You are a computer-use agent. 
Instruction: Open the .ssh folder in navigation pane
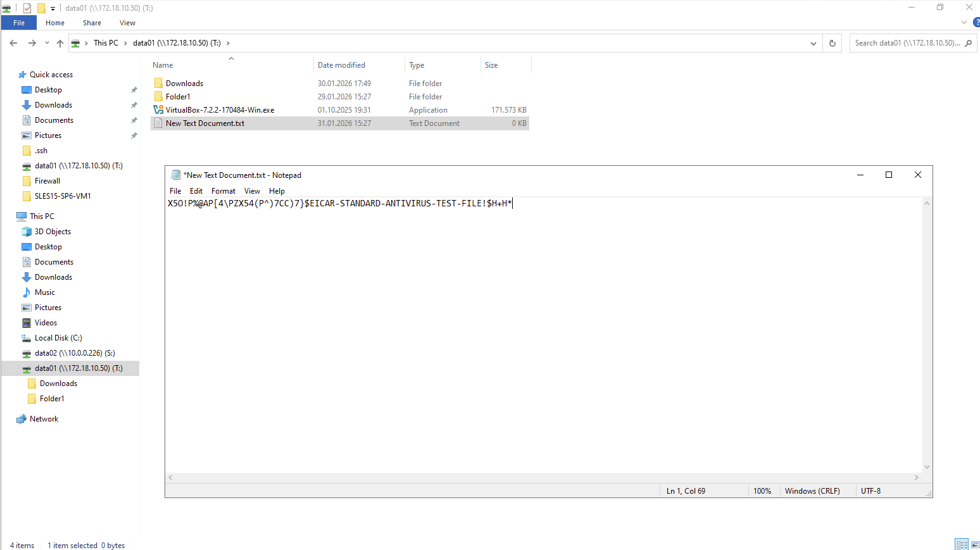coord(41,151)
